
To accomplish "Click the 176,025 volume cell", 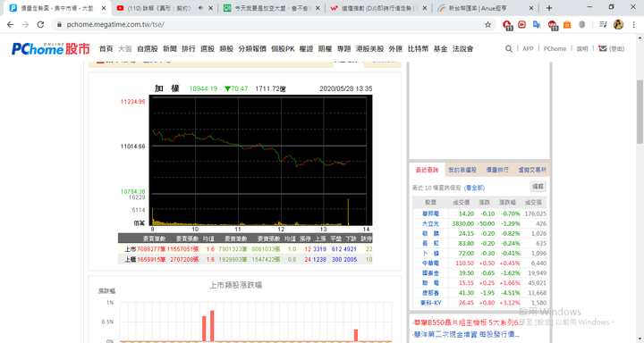I will 536,213.
